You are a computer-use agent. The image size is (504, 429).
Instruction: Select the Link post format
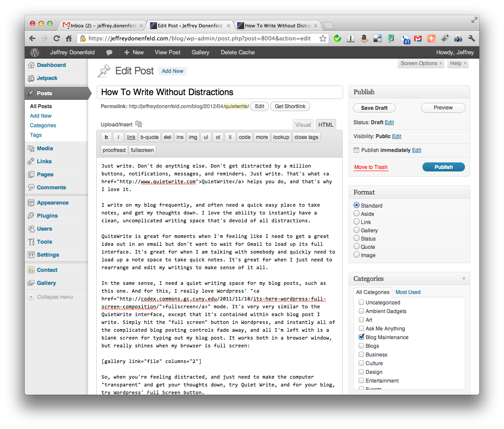[x=357, y=222]
